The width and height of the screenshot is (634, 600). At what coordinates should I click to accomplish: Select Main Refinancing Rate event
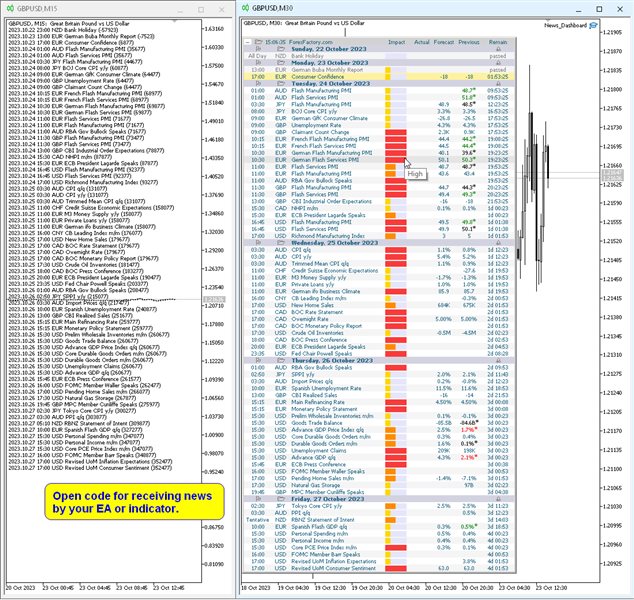click(x=318, y=402)
